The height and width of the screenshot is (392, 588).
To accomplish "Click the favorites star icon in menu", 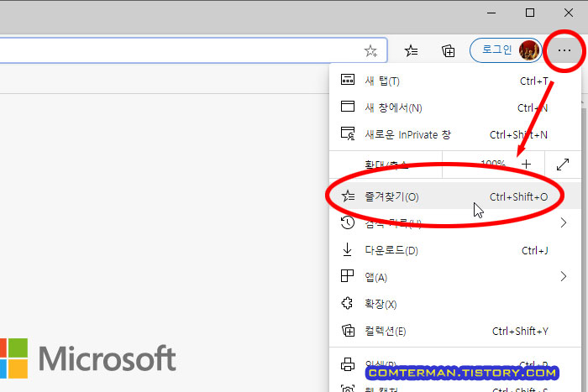I will [348, 196].
